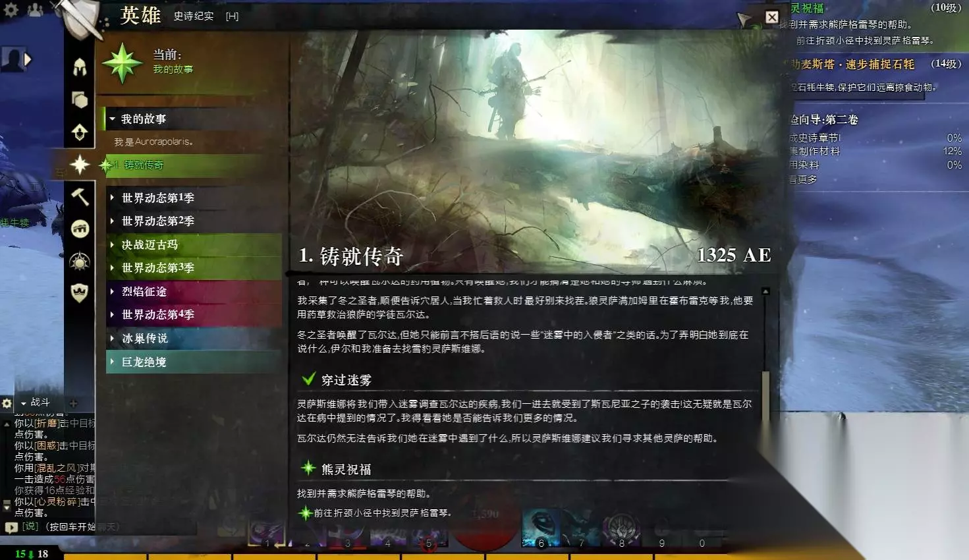Open the contacts group icon at top-left
Screen dimensions: 969x560
[x=35, y=10]
